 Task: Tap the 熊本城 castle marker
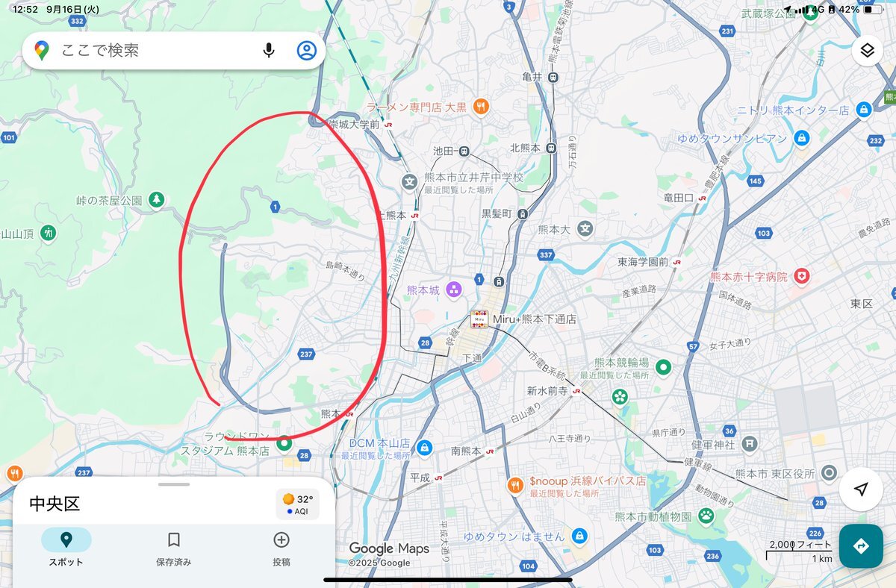pyautogui.click(x=453, y=289)
